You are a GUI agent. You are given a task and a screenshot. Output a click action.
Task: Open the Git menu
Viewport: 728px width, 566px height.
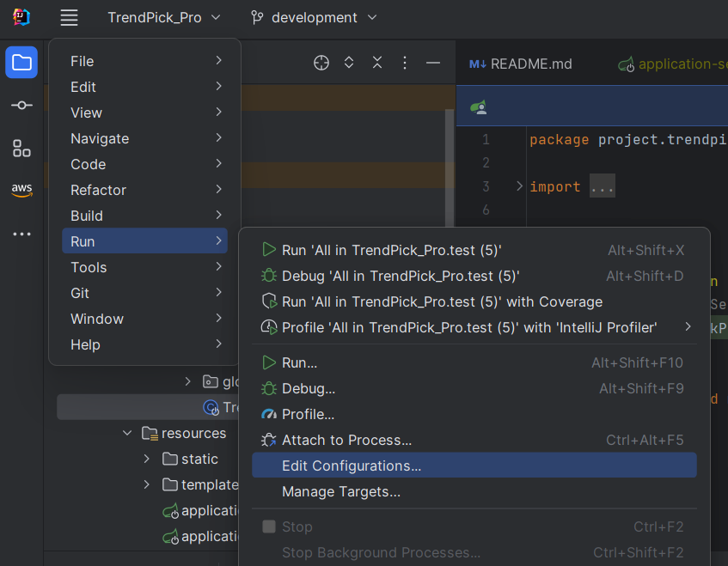click(144, 293)
